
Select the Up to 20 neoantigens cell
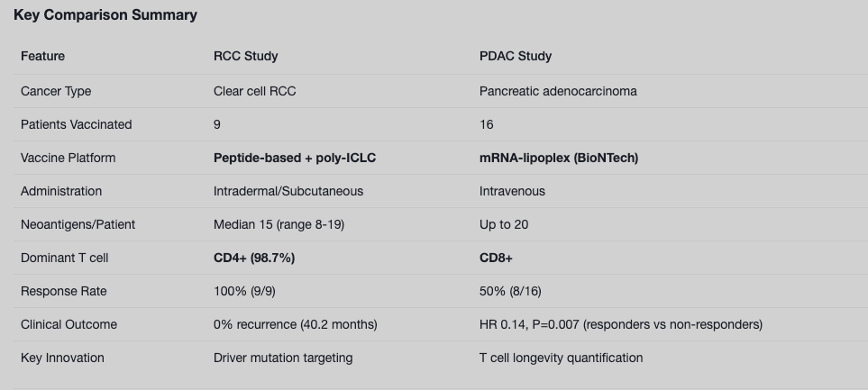point(504,224)
